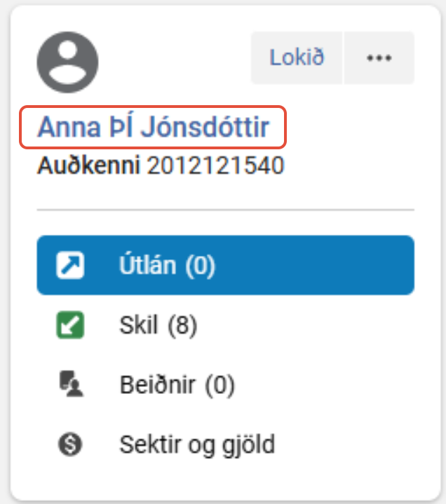Viewport: 446px width, 504px height.
Task: Open Anna Þí Jónsdóttir patron link
Action: [153, 128]
